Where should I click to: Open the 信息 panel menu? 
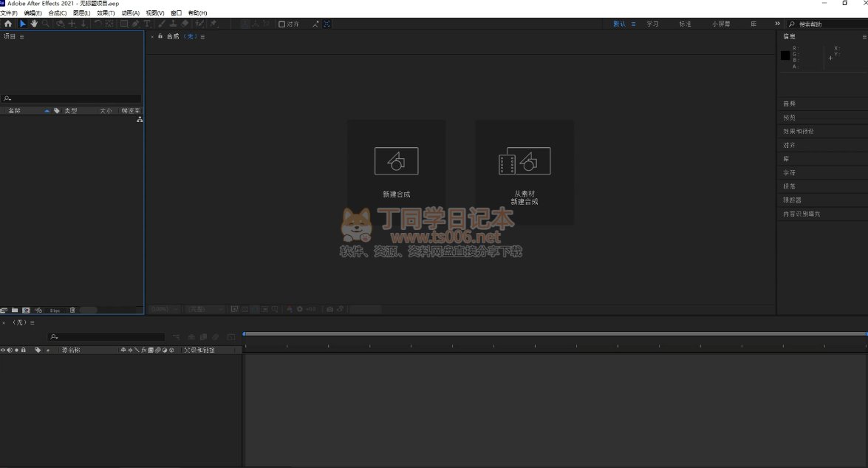(864, 36)
